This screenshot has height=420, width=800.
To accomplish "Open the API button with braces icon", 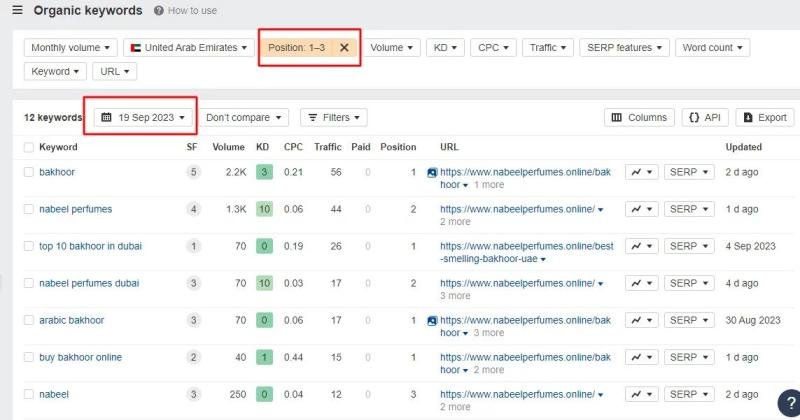I will [705, 117].
